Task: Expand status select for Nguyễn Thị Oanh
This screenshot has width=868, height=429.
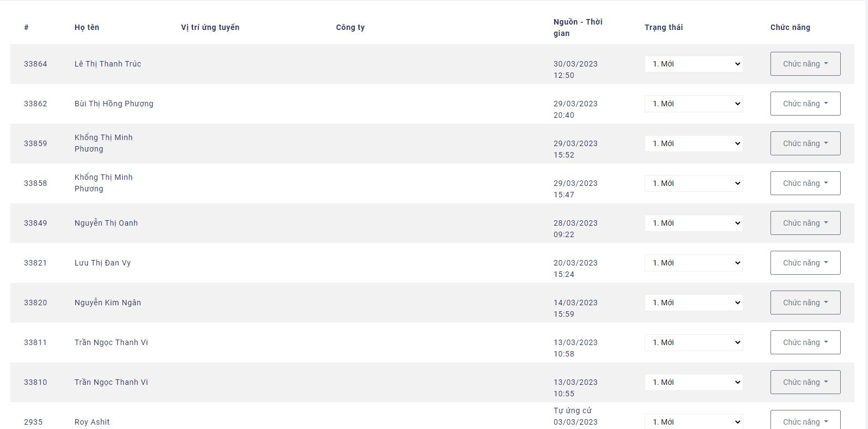Action: point(693,223)
